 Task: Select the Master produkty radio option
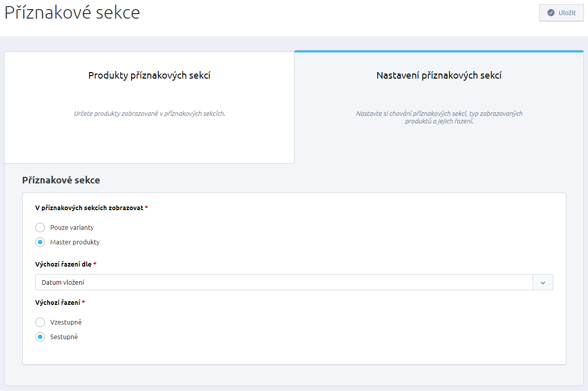(x=40, y=242)
